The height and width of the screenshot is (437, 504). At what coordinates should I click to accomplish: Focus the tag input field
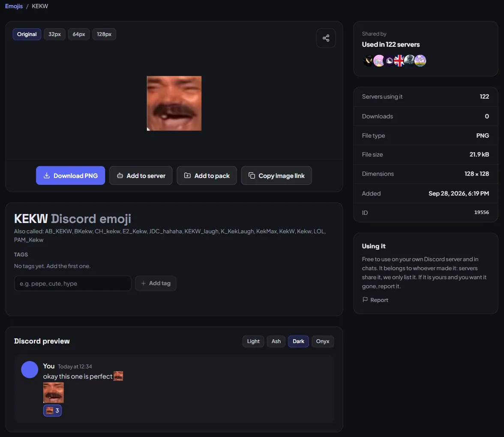coord(73,283)
